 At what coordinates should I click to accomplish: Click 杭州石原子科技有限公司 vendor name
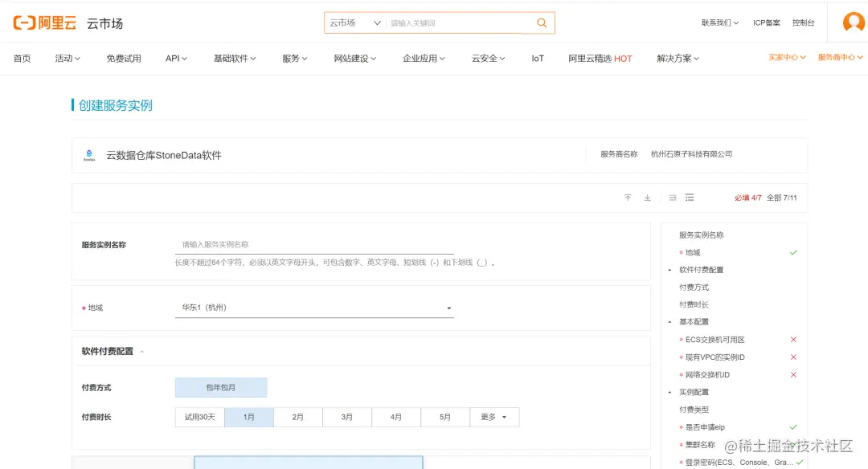pyautogui.click(x=691, y=154)
